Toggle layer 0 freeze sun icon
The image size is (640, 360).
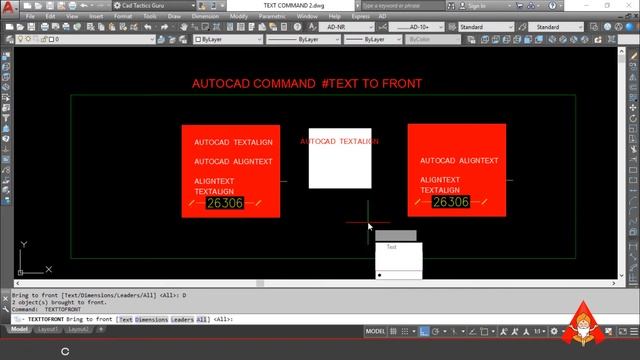pyautogui.click(x=28, y=39)
